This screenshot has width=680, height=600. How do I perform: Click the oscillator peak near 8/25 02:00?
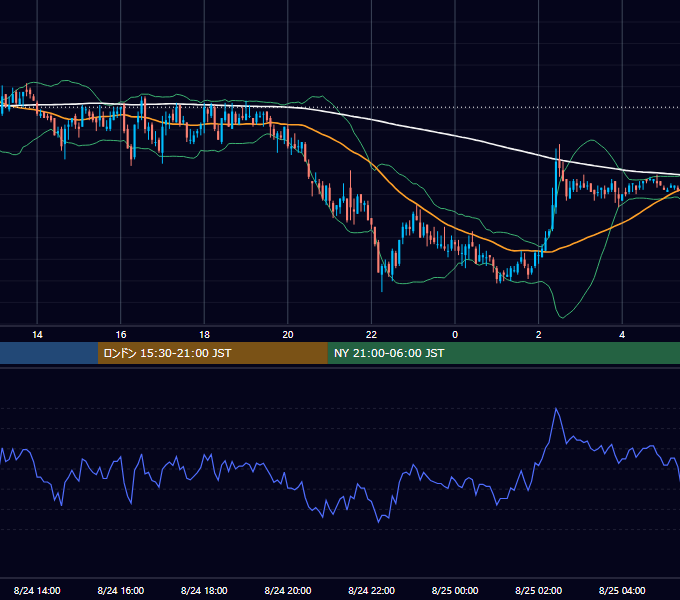click(556, 408)
